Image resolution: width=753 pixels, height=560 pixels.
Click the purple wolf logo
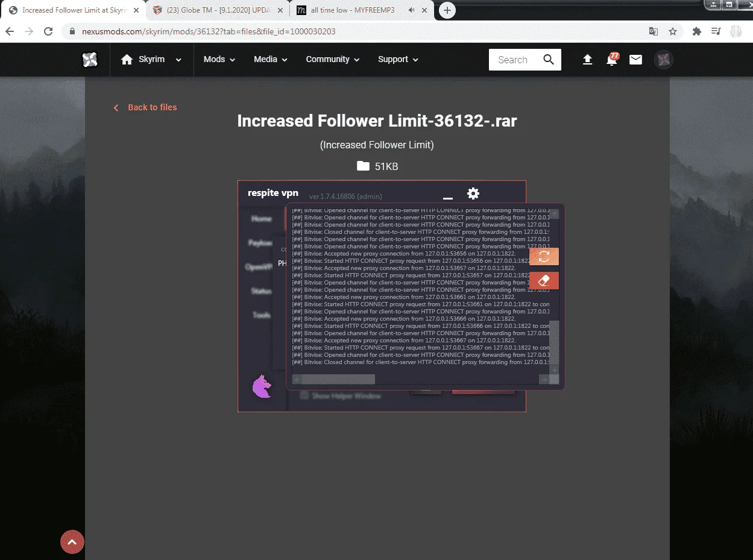[262, 386]
